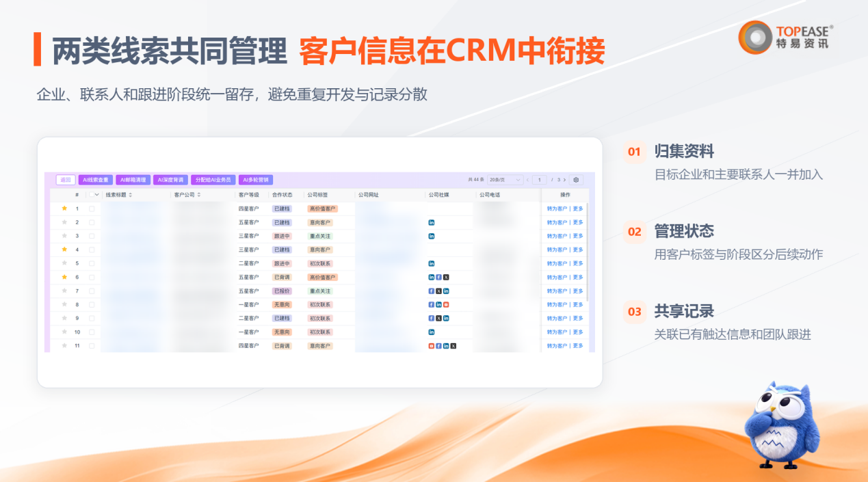
Task: Click the page number input field
Action: coord(540,180)
